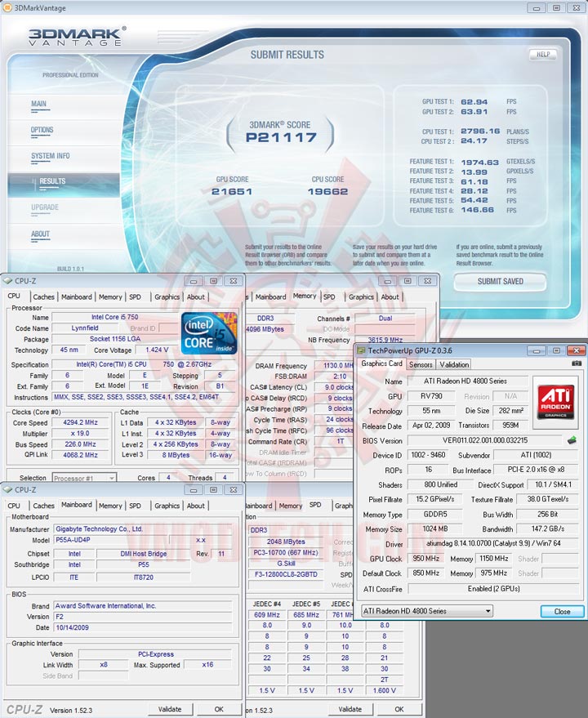Image resolution: width=588 pixels, height=718 pixels.
Task: Click Validate beside CPU-Z Version 1.52.3
Action: point(170,709)
